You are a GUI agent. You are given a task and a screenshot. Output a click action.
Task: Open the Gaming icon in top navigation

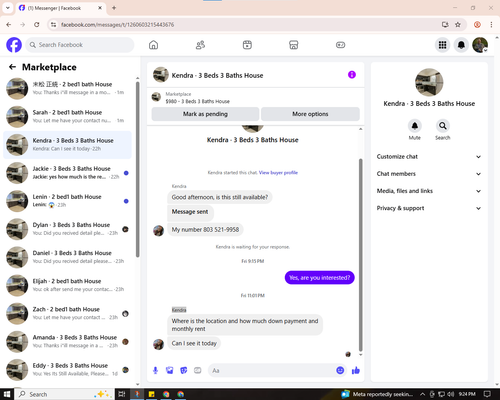(x=340, y=45)
